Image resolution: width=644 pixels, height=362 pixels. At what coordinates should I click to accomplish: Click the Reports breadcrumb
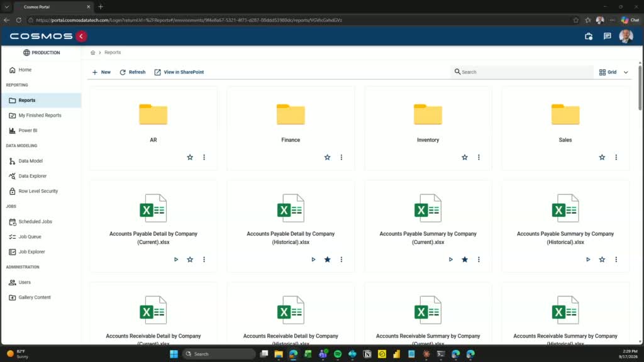(x=113, y=53)
